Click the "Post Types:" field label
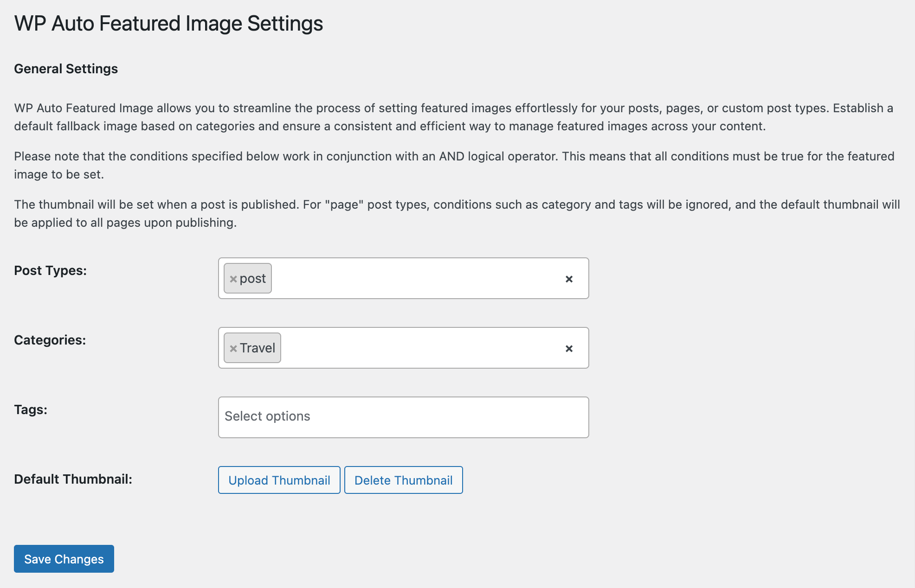The width and height of the screenshot is (915, 588). pos(51,270)
